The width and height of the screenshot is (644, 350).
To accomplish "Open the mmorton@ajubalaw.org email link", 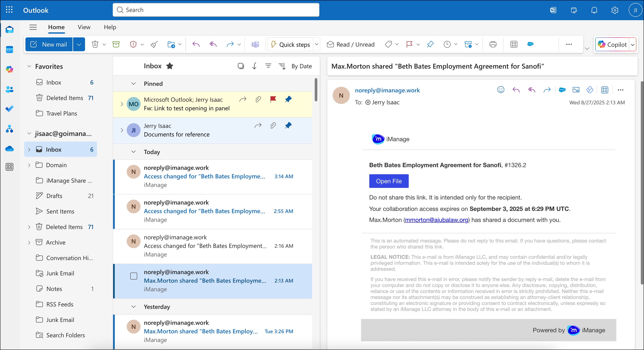I will click(437, 220).
